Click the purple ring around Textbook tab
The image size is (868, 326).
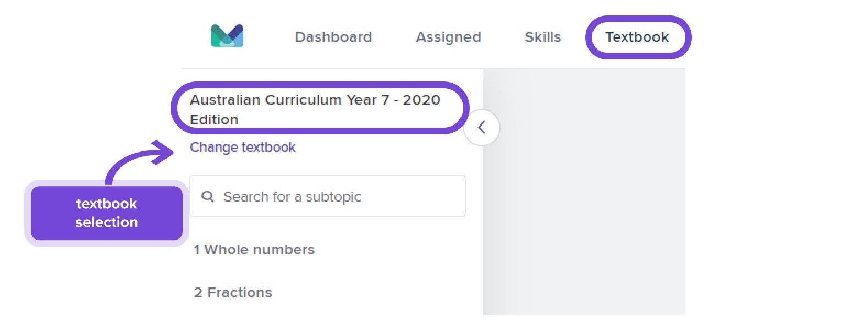[x=638, y=19]
